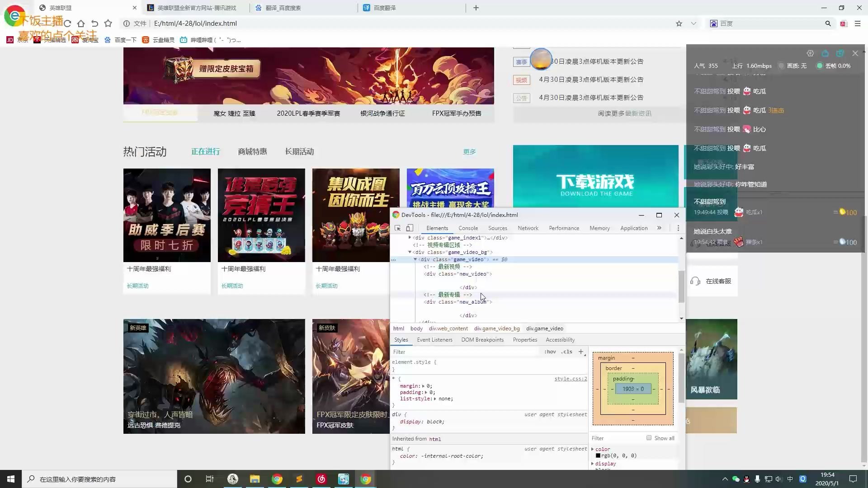The height and width of the screenshot is (488, 868).
Task: Switch to DevTools Console tab
Action: 468,228
